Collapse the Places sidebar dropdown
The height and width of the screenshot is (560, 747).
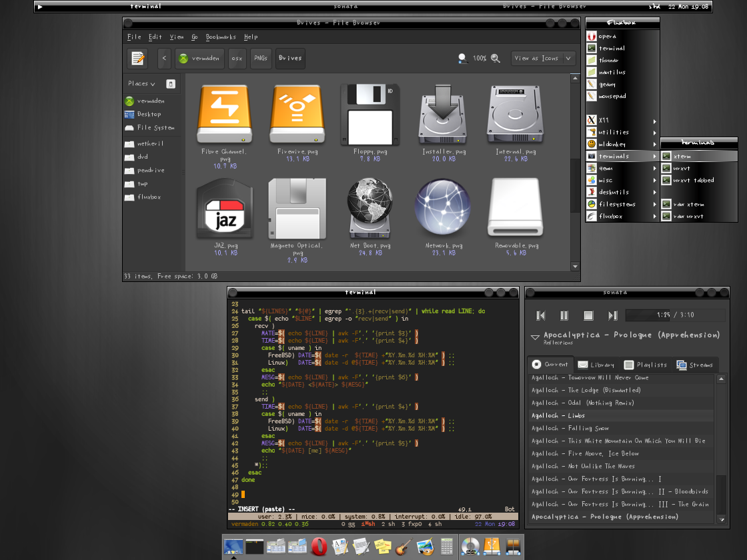coord(140,83)
